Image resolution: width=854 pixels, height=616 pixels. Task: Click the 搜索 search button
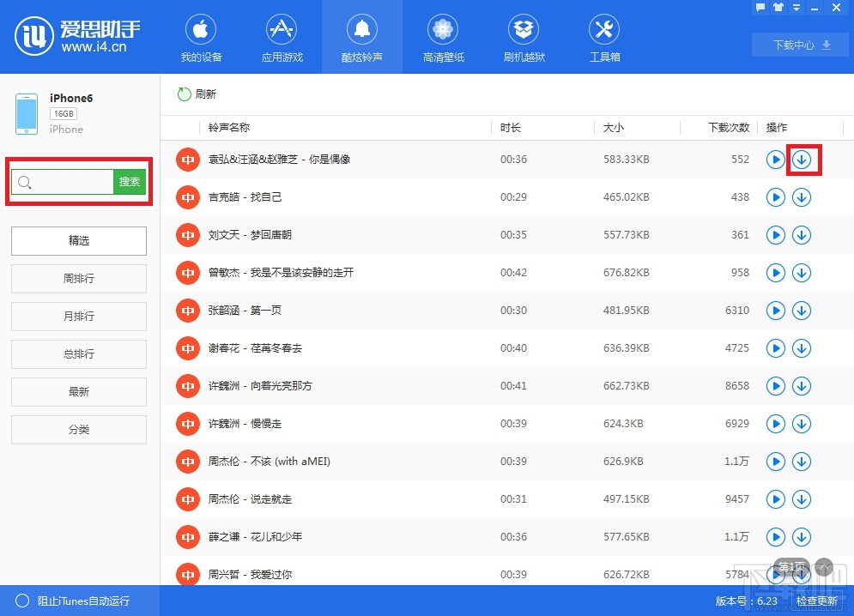(x=130, y=181)
